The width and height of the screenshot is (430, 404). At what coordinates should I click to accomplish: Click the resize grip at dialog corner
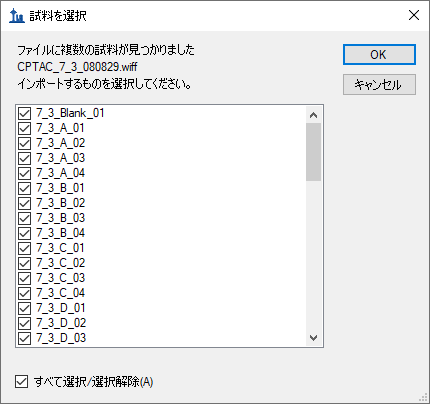(x=423, y=397)
